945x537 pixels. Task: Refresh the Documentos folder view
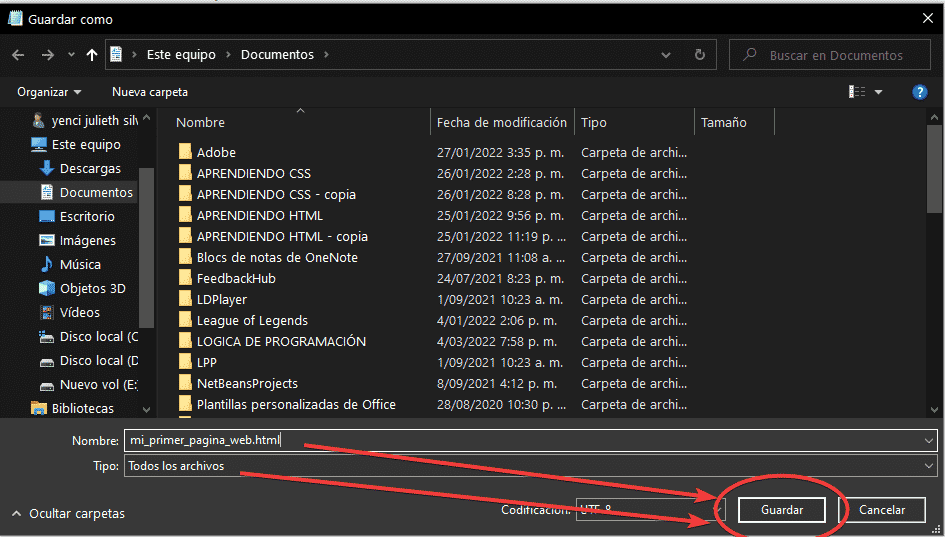pos(699,55)
